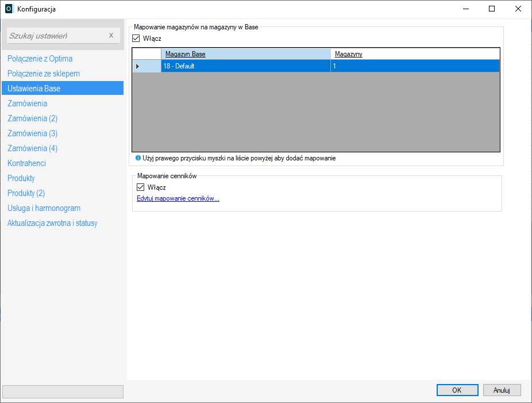The height and width of the screenshot is (403, 532).
Task: Click Edytuj mapowanie cenników link
Action: (178, 199)
